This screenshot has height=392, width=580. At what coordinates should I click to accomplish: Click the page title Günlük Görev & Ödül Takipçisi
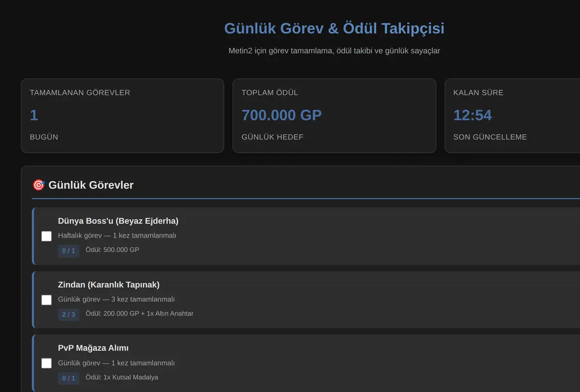334,28
